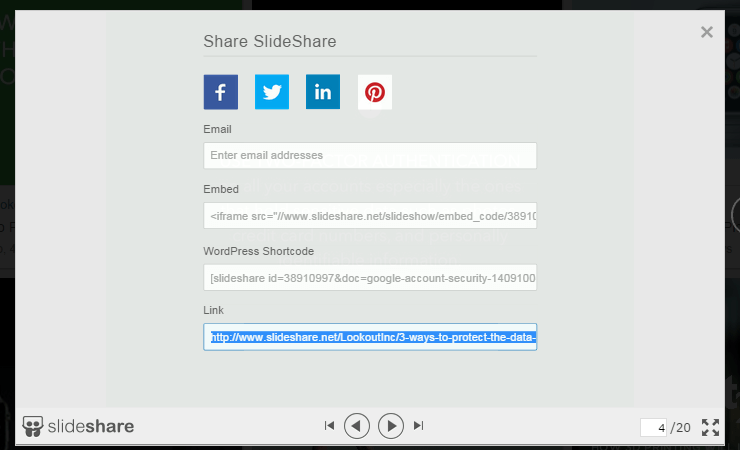
Task: Click the WordPress Shortcode label
Action: point(259,251)
